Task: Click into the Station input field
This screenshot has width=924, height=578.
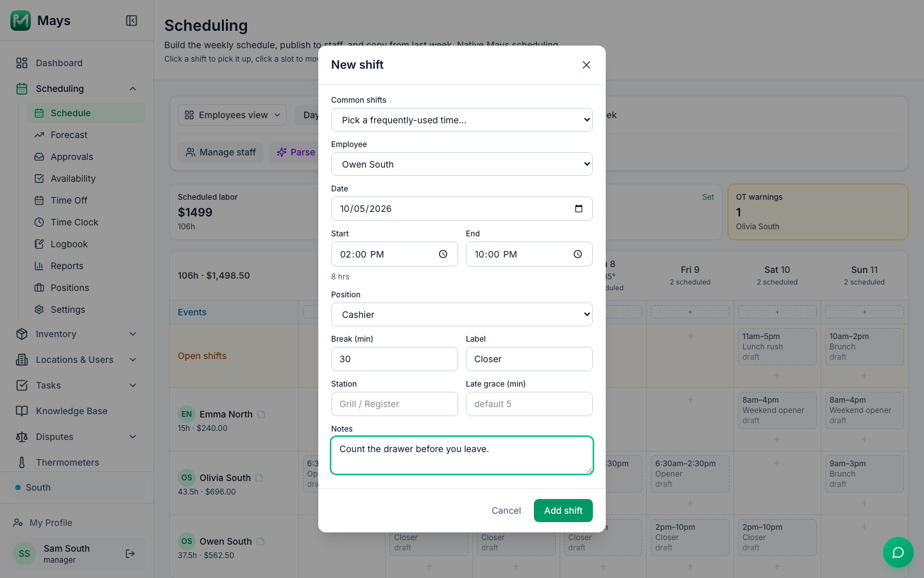Action: tap(395, 404)
